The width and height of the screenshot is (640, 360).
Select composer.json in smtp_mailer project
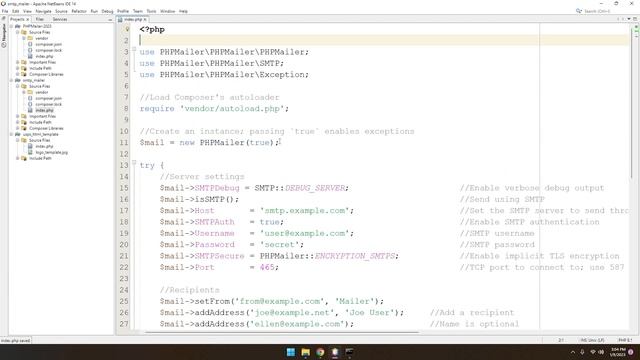pos(48,98)
